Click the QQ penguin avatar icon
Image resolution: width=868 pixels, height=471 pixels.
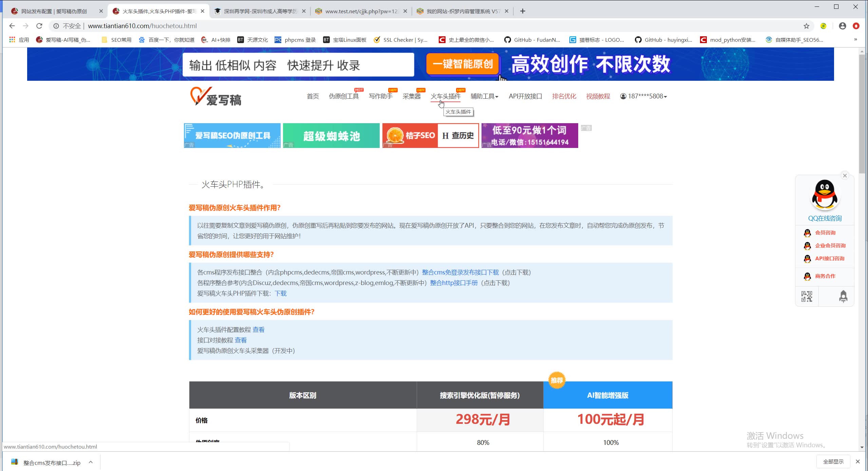pyautogui.click(x=825, y=195)
